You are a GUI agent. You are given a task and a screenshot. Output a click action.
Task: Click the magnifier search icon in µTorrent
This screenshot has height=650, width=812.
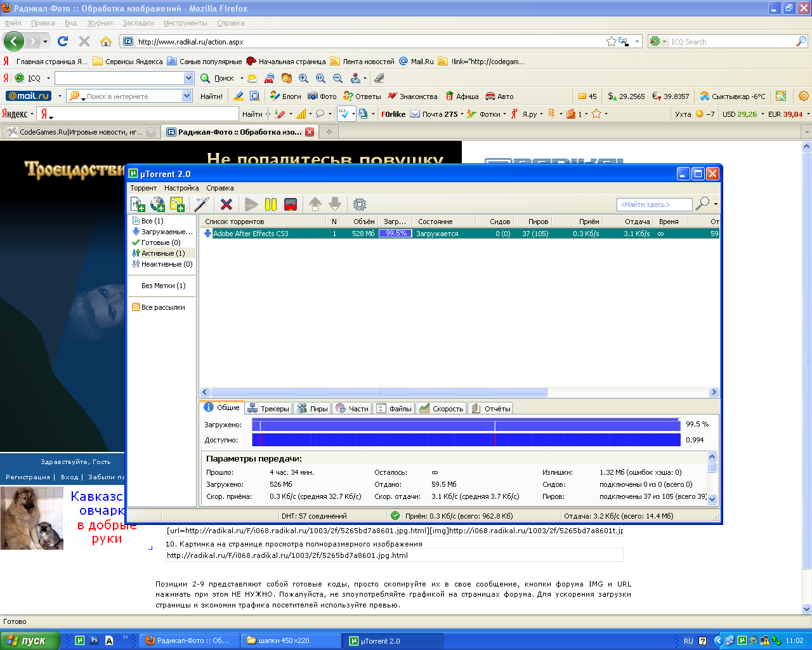(x=702, y=204)
